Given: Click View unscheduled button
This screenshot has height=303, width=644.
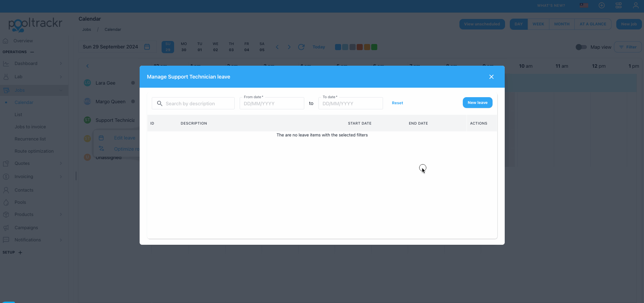Looking at the screenshot, I should pyautogui.click(x=482, y=24).
